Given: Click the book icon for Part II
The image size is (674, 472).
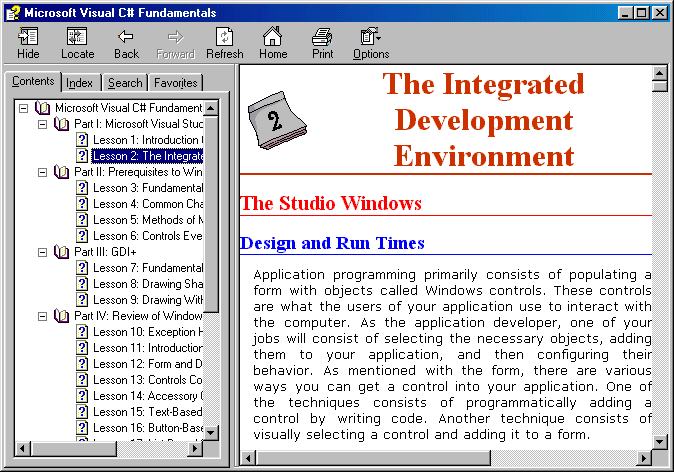Looking at the screenshot, I should click(x=61, y=172).
